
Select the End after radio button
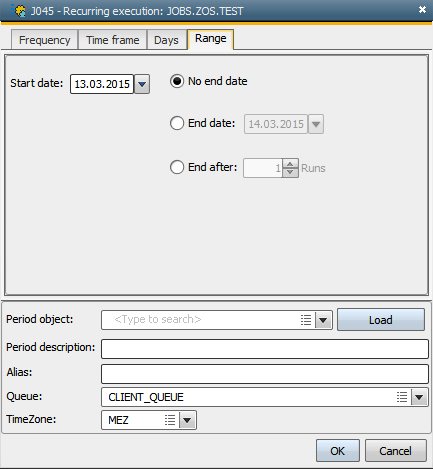177,167
